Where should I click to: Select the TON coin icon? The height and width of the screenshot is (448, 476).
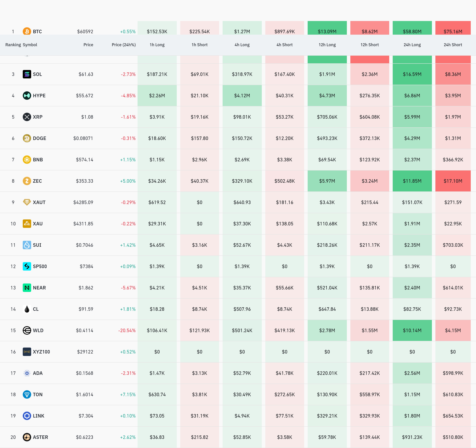27,394
